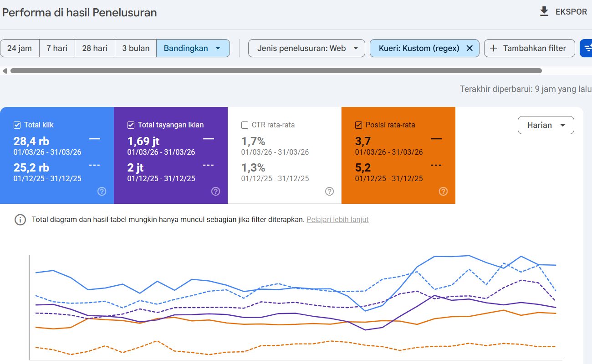Uncheck the Posisi rata-rata checkbox

359,125
